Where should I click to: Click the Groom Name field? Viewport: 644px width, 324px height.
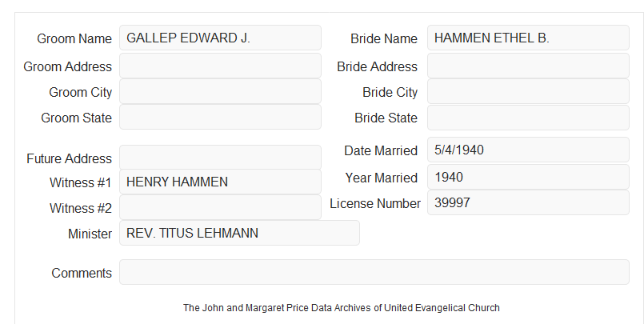[x=220, y=38]
